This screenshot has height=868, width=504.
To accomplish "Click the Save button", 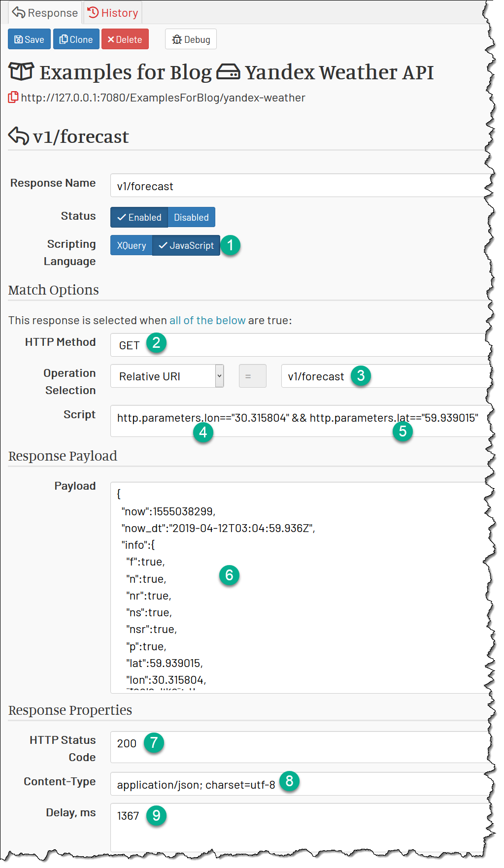I will (29, 39).
